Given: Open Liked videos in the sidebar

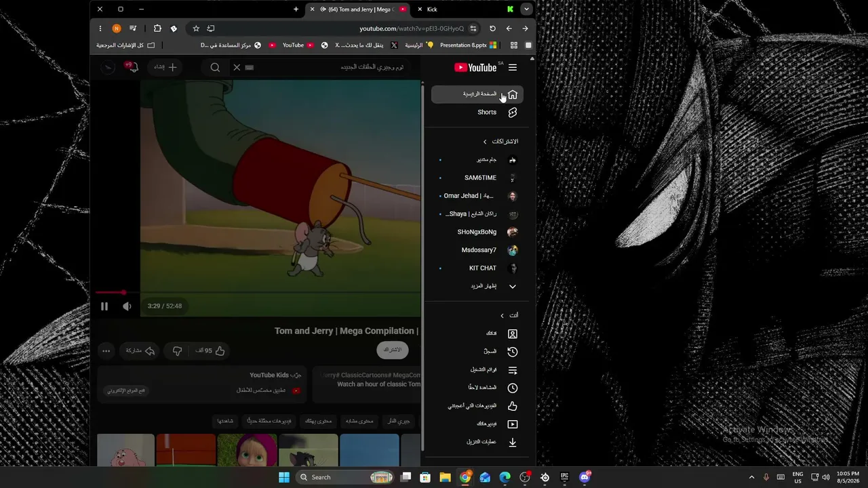Looking at the screenshot, I should coord(477,406).
